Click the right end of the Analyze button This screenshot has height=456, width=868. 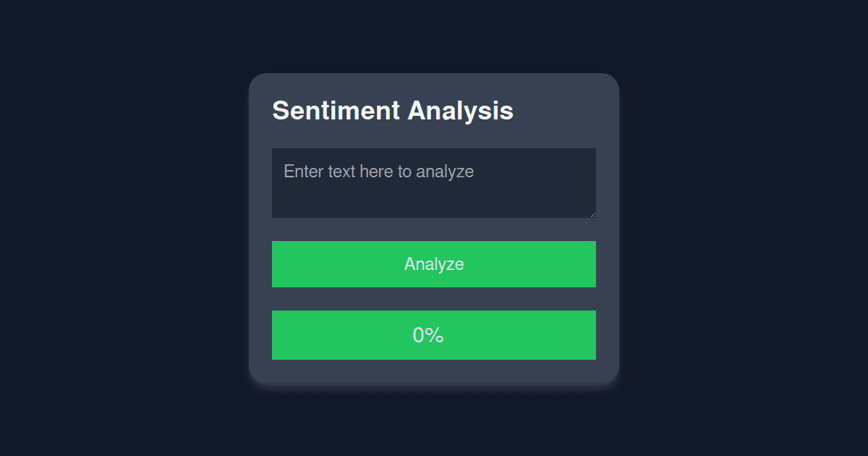[x=586, y=264]
